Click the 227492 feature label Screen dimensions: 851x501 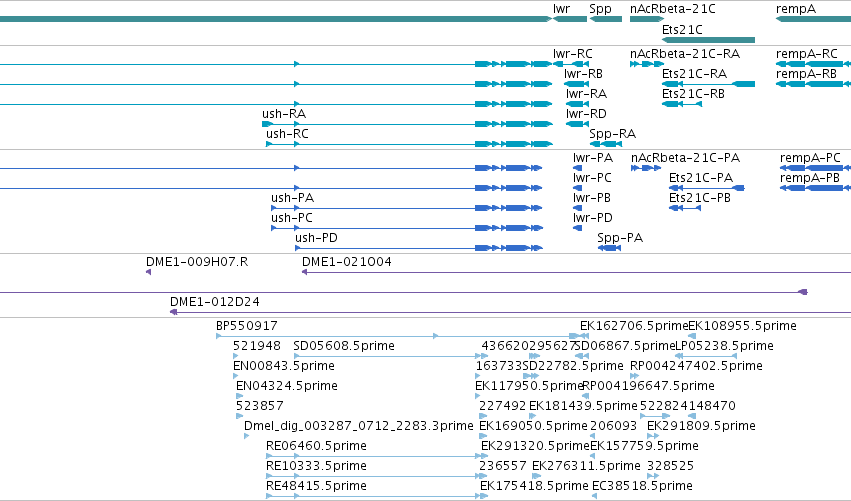(503, 406)
